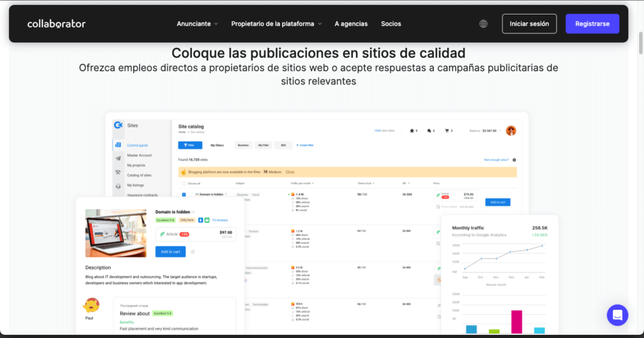Expand Propietario de la plataforma menu
The image size is (644, 338).
[x=276, y=24]
